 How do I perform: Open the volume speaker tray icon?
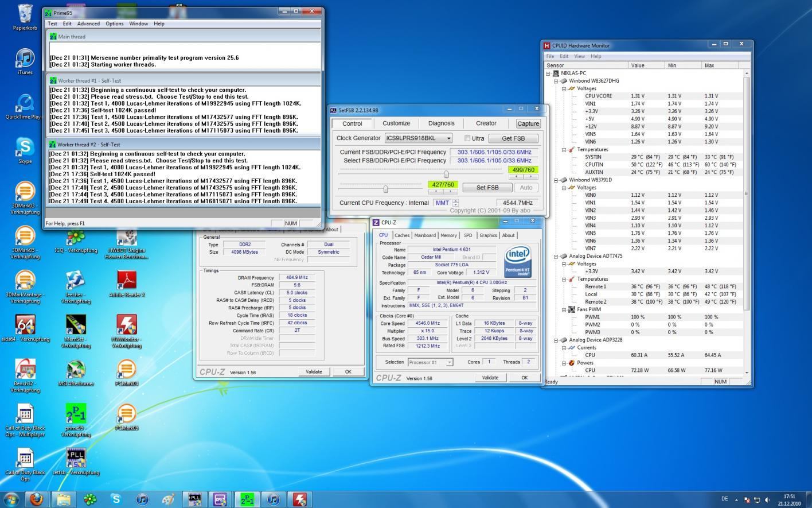[x=767, y=500]
